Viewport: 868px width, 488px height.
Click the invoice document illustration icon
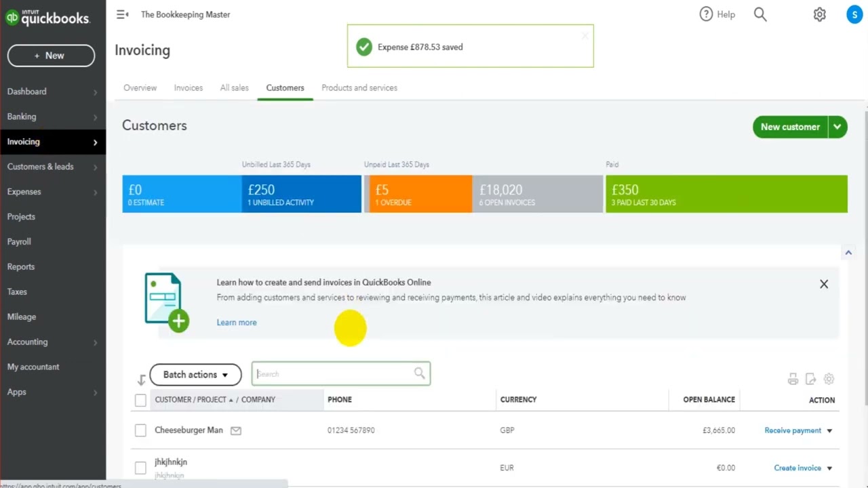coord(166,302)
